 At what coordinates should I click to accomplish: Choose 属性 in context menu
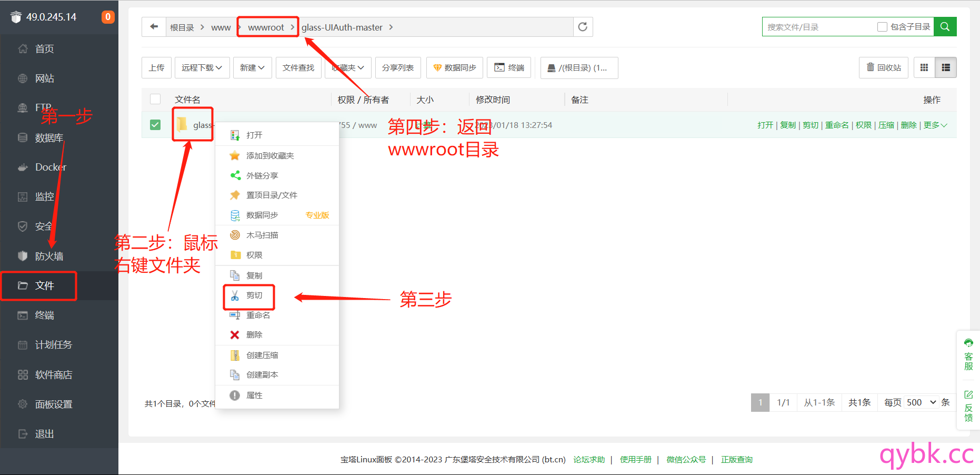[277, 395]
